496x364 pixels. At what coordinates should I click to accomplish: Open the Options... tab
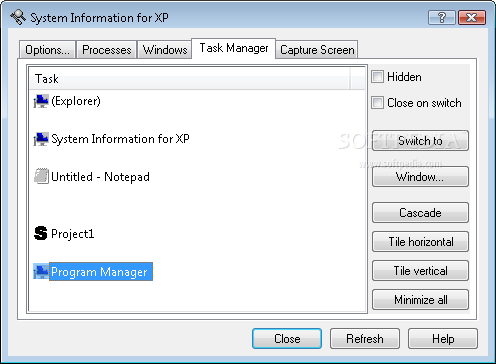[47, 50]
